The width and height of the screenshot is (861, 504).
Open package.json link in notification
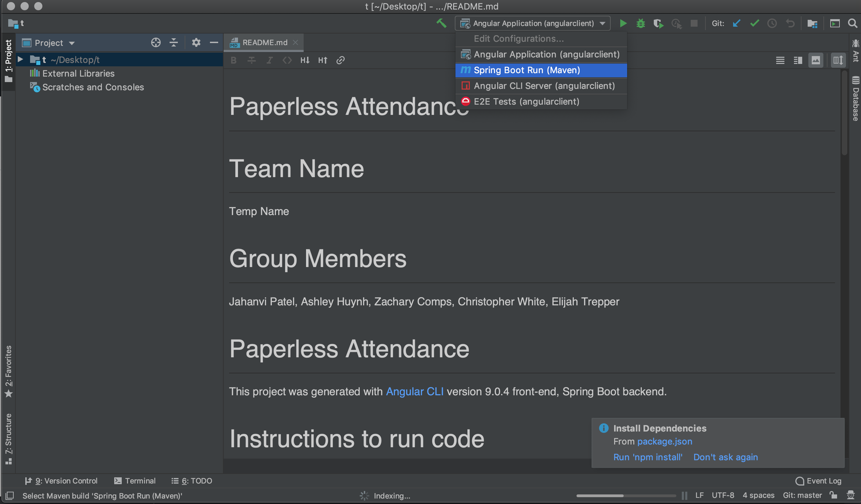pos(664,441)
